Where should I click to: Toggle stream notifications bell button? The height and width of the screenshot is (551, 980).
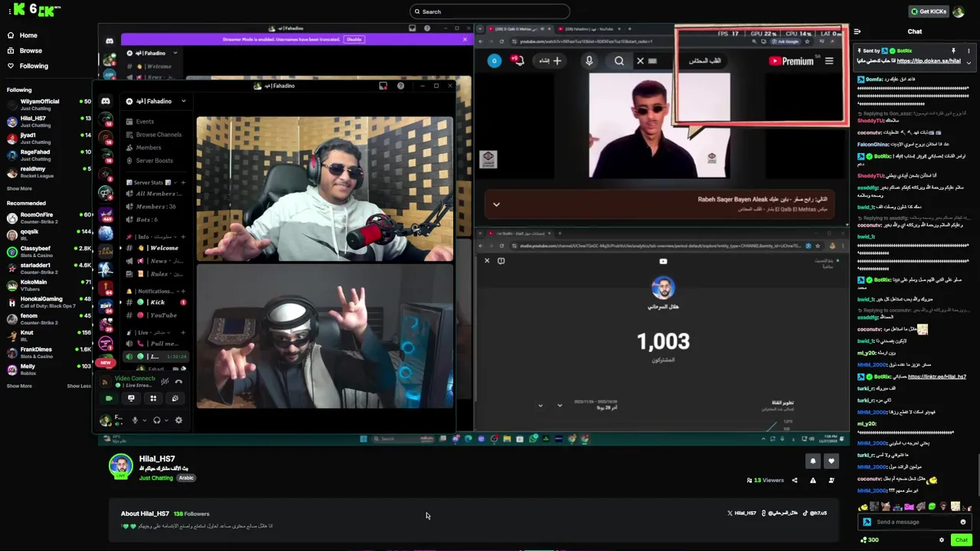[812, 461]
